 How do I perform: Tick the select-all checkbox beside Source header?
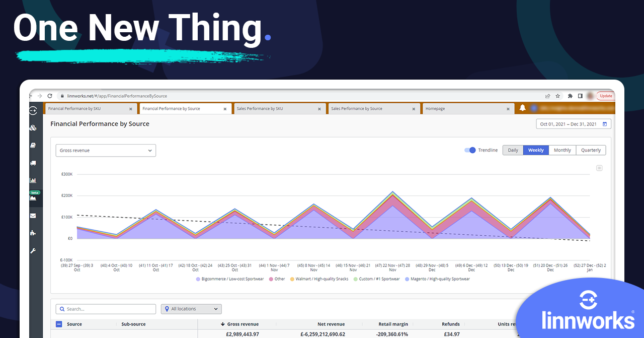[x=59, y=324]
